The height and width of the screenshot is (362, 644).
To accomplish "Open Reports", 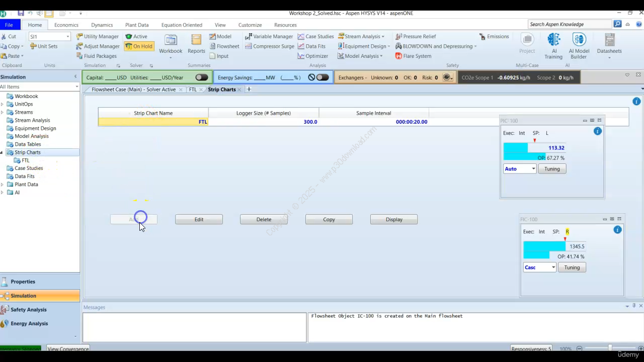I will click(x=196, y=44).
